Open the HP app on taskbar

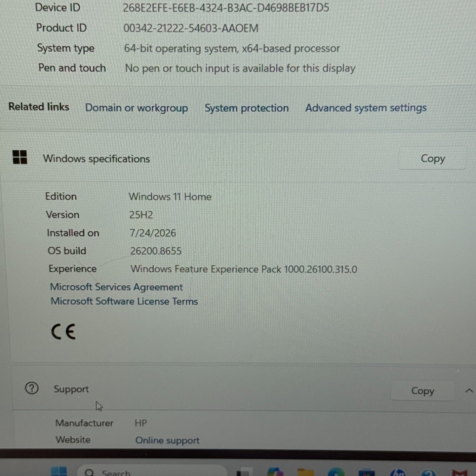pyautogui.click(x=398, y=472)
